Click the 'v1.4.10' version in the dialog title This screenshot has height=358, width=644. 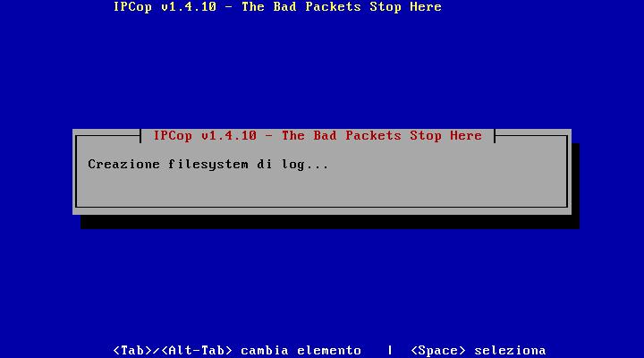[x=229, y=136]
